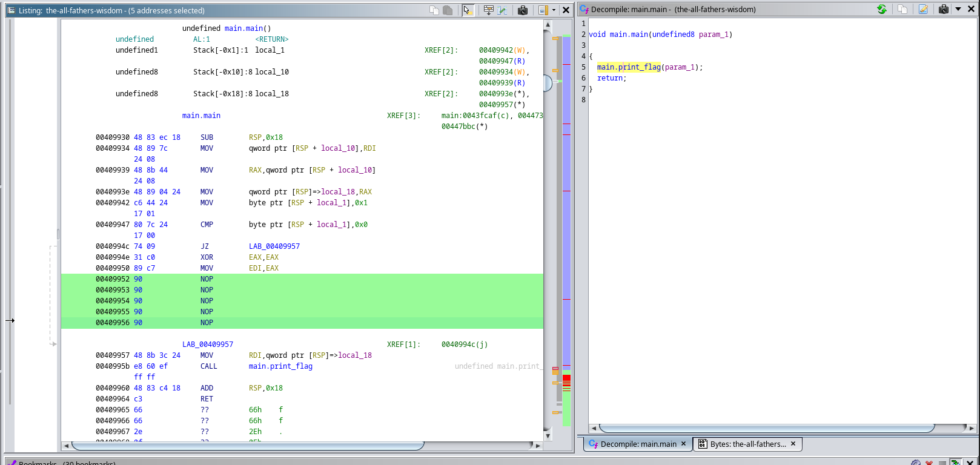Click the Listing title bar icon
980x465 pixels.
[11, 10]
